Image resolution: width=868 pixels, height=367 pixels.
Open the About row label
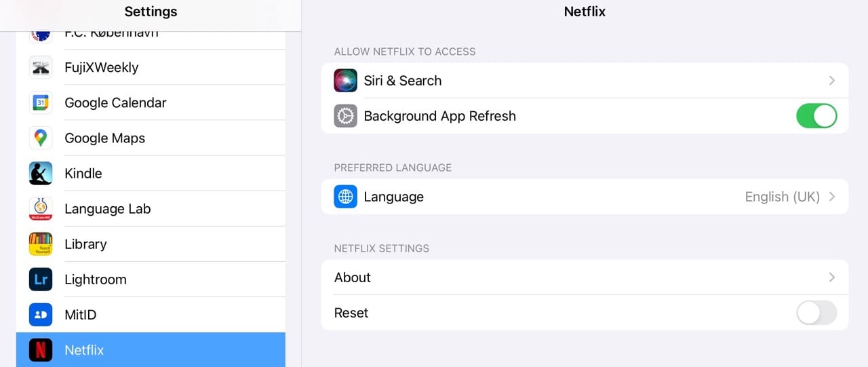point(353,277)
